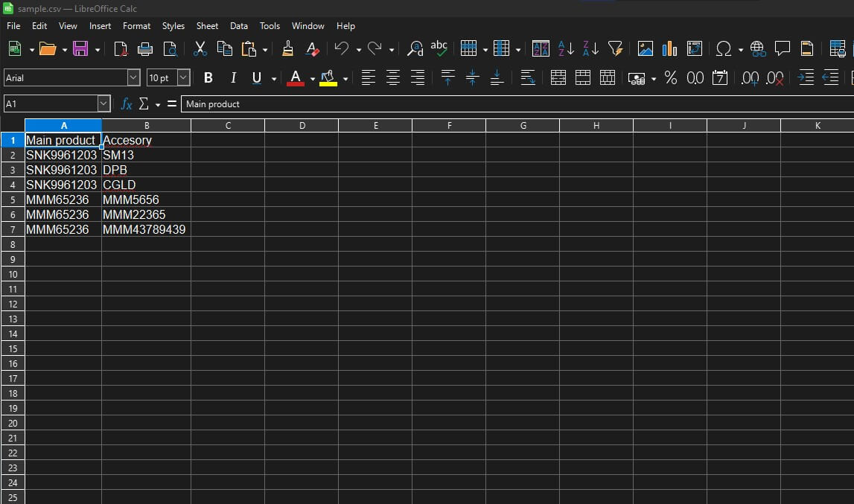The image size is (854, 504).
Task: Toggle Wrap Text for the cell
Action: (x=528, y=77)
